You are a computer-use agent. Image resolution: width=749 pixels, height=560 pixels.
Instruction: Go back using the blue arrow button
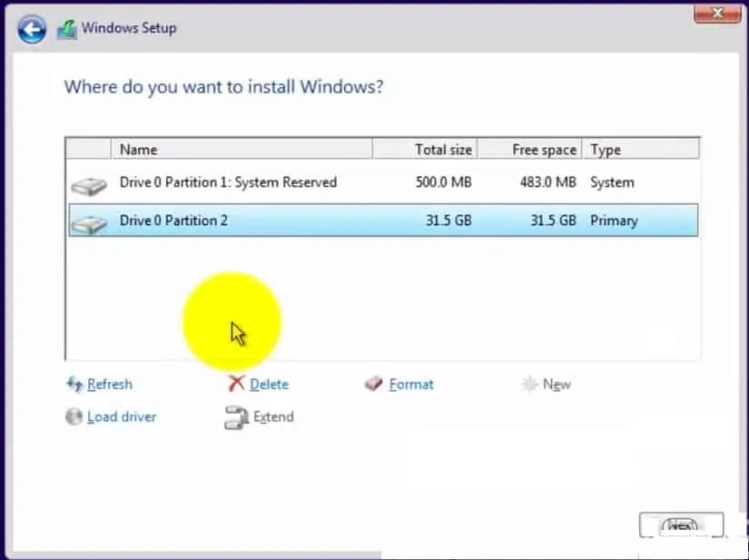click(32, 30)
